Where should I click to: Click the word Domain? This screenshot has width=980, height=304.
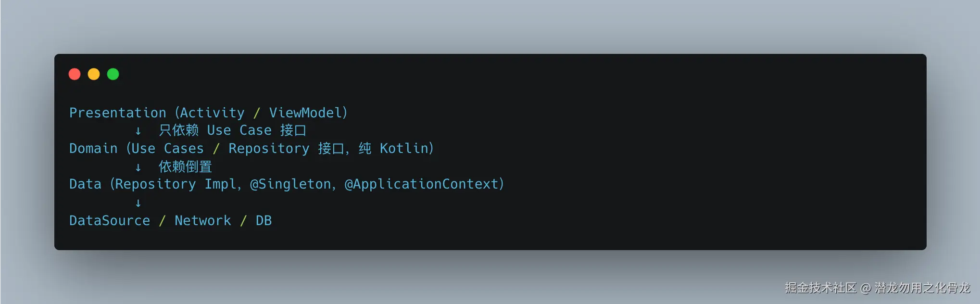click(93, 148)
